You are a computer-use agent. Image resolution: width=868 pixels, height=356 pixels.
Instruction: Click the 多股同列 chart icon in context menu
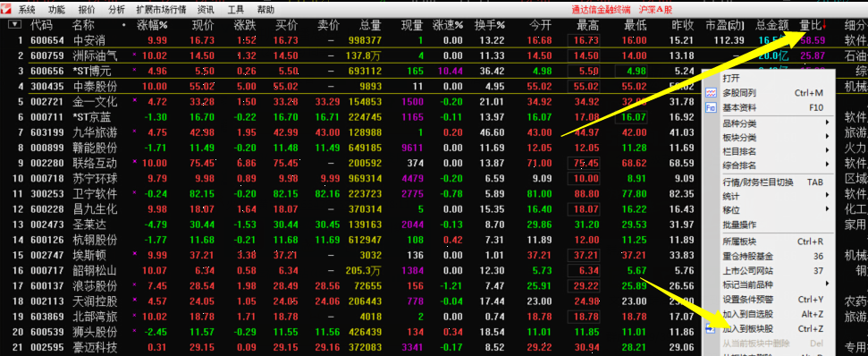pyautogui.click(x=711, y=93)
